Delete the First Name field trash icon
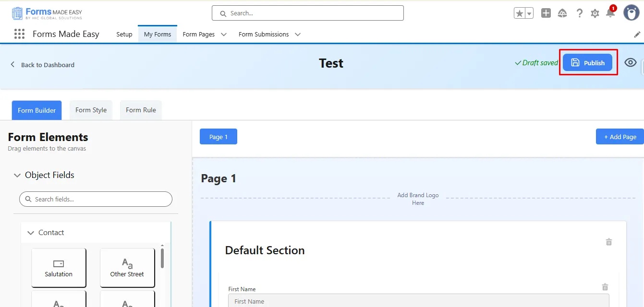Viewport: 644px width, 307px height. 605,287
